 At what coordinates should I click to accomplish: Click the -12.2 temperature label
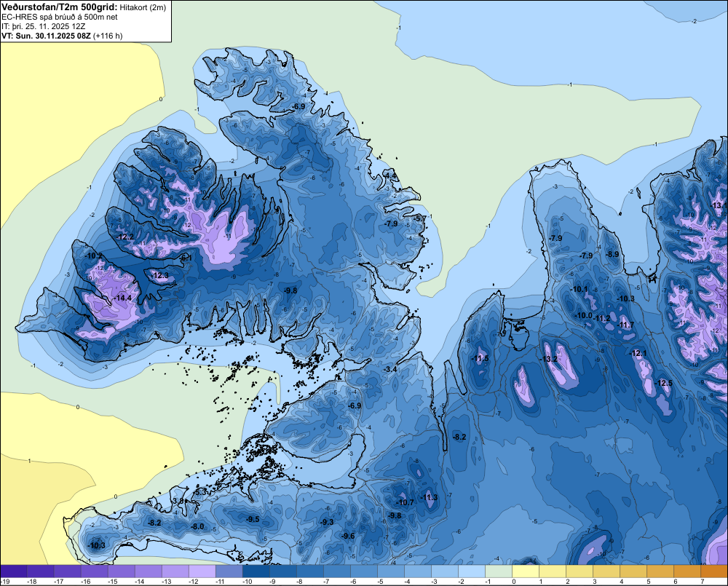tap(125, 237)
